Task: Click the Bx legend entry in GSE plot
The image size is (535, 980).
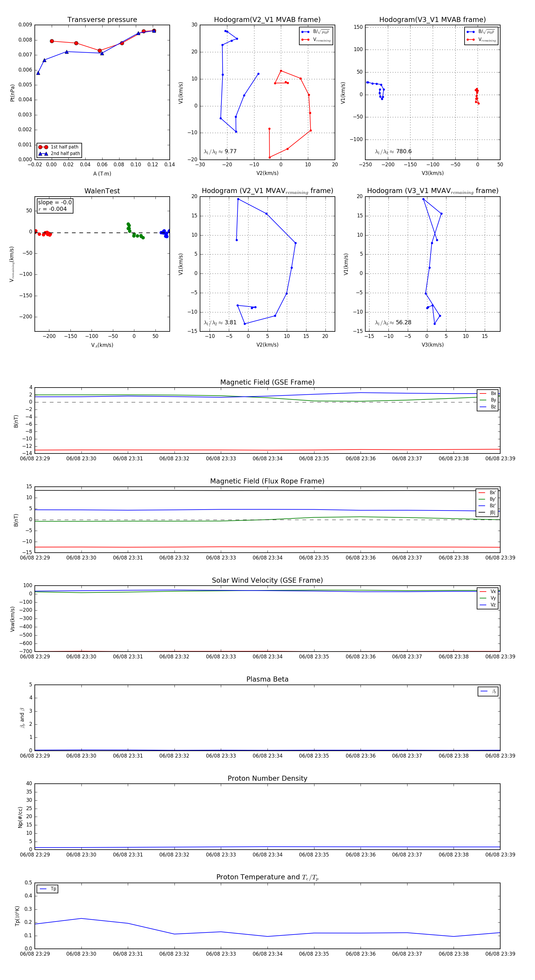Action: (x=488, y=393)
